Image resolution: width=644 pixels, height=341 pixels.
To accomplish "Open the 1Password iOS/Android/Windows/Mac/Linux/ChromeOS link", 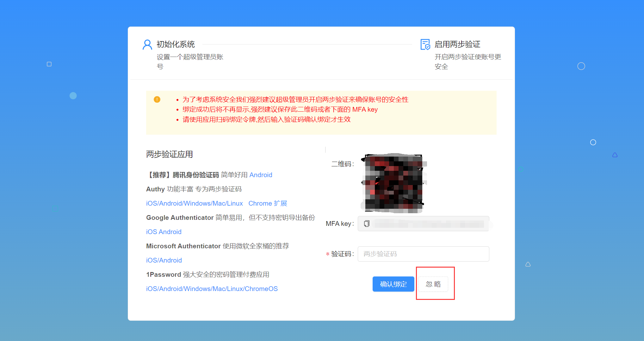I will click(212, 289).
